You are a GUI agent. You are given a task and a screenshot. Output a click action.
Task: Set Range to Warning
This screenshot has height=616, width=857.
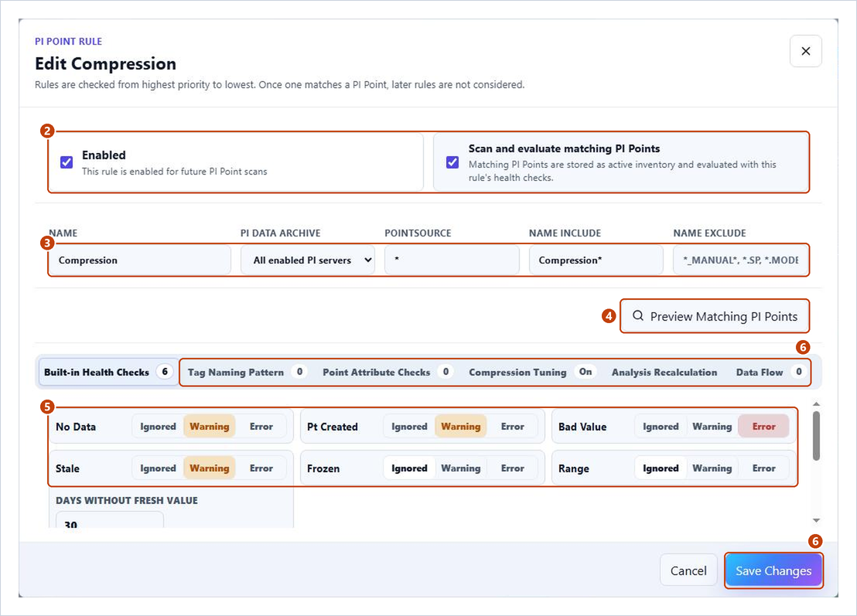click(x=712, y=468)
